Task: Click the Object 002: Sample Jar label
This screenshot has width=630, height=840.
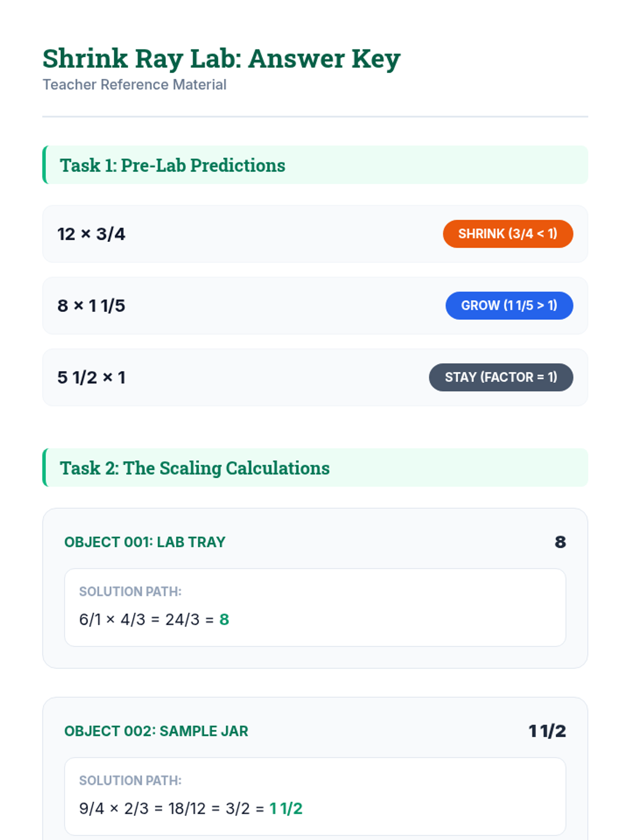Action: 156,731
